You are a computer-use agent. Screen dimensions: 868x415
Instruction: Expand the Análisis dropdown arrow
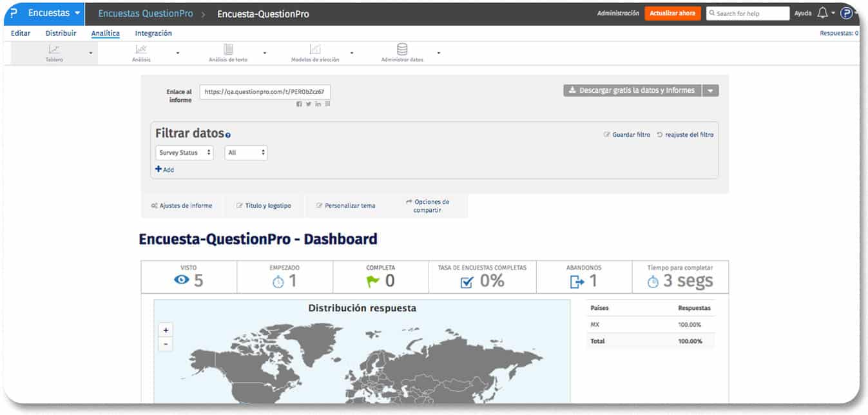(178, 53)
